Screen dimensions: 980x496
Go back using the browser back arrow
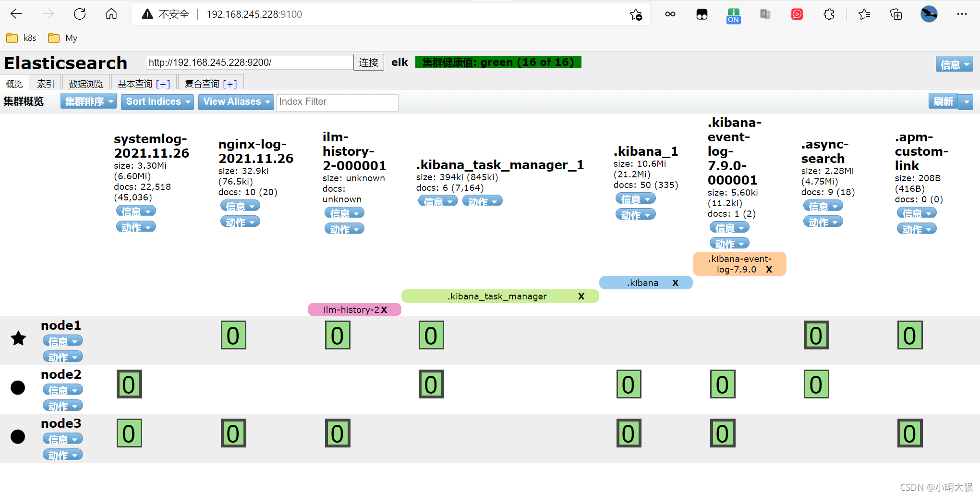click(x=17, y=14)
